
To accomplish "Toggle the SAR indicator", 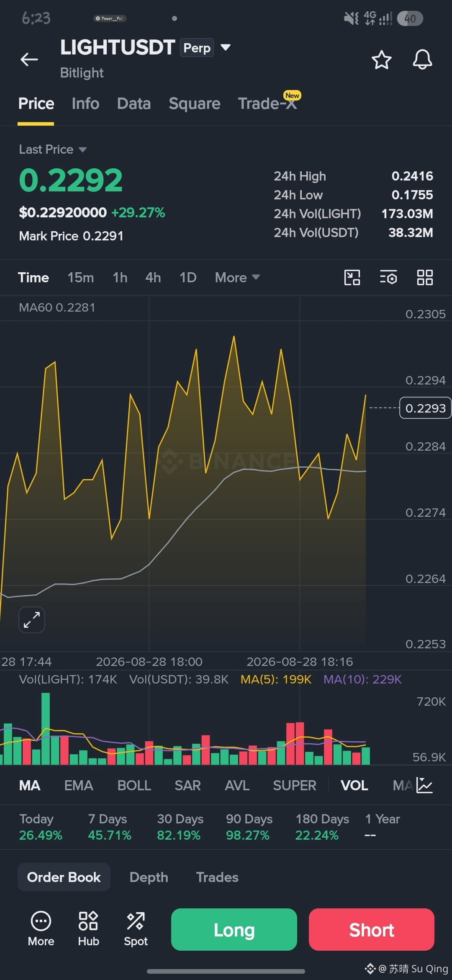I will coord(187,785).
